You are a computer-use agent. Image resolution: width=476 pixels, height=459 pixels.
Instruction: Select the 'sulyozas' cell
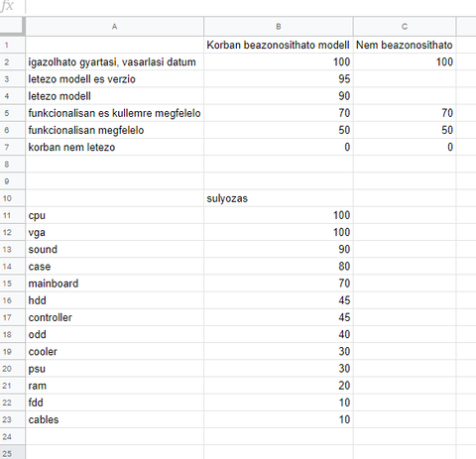(279, 198)
